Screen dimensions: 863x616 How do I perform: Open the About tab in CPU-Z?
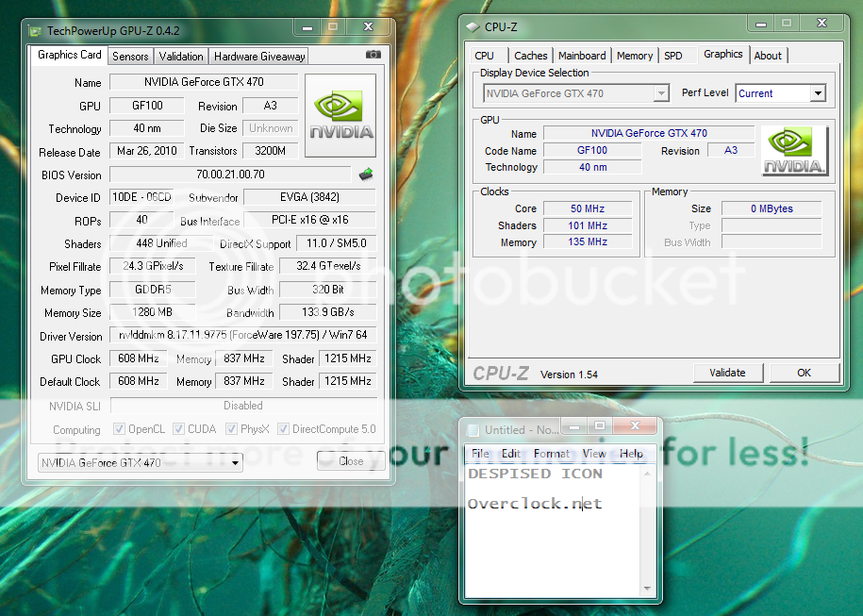tap(768, 56)
